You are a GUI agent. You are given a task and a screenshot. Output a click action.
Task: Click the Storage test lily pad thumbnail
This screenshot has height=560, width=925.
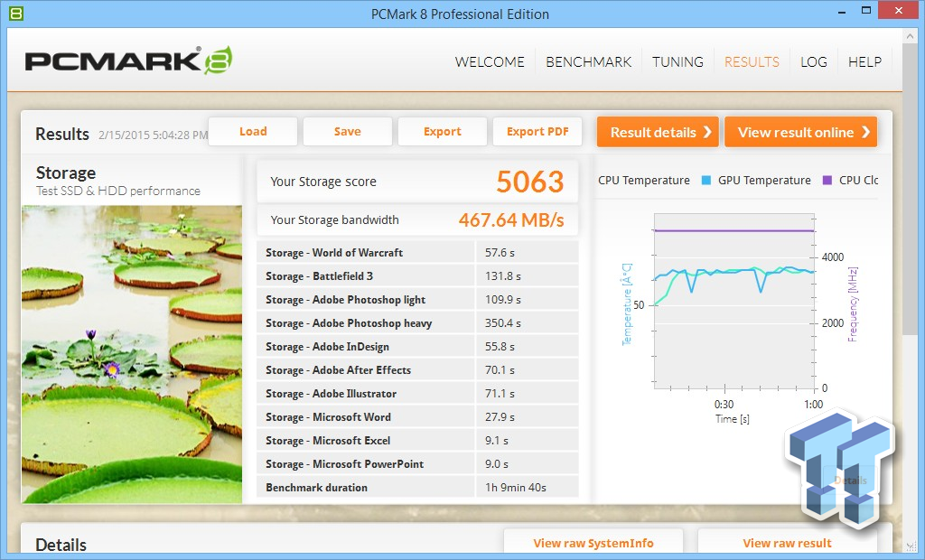132,354
